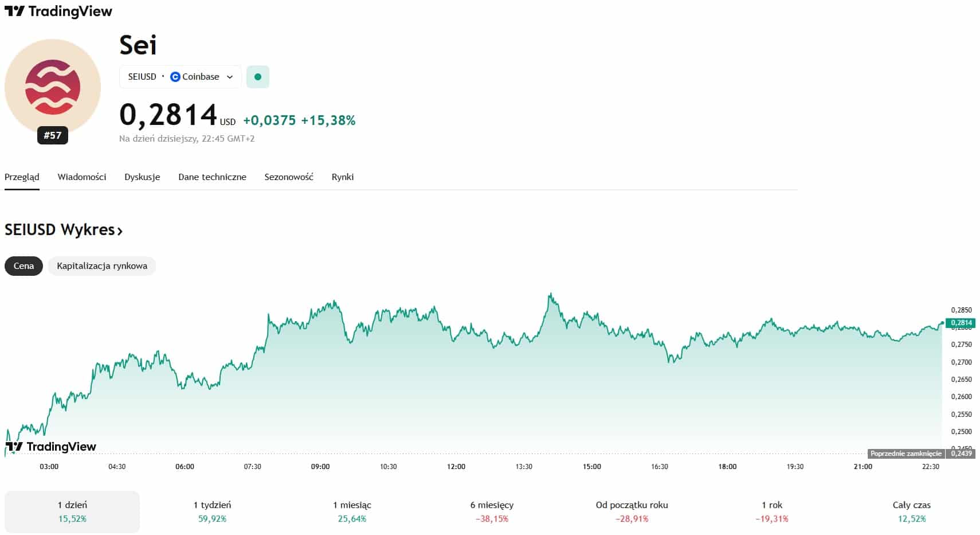Switch chart to Kapitalizacja rynkowa
Viewport: 980px width, 535px height.
pyautogui.click(x=102, y=266)
